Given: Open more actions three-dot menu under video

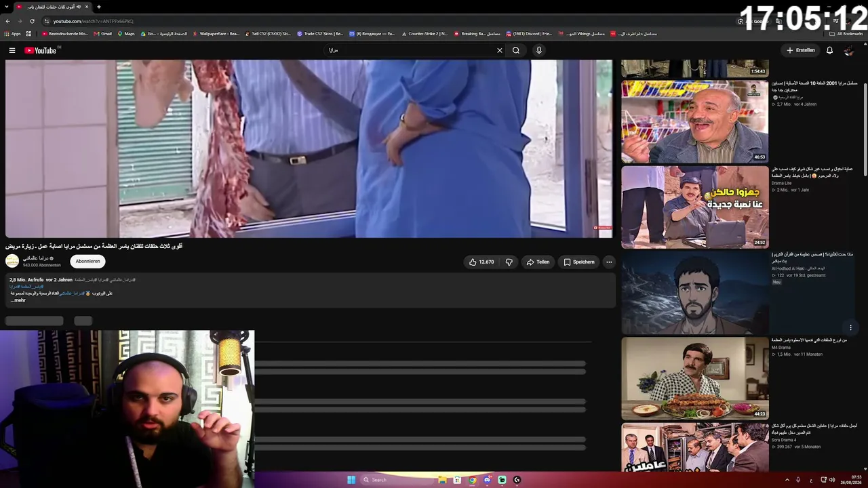Looking at the screenshot, I should pyautogui.click(x=609, y=262).
